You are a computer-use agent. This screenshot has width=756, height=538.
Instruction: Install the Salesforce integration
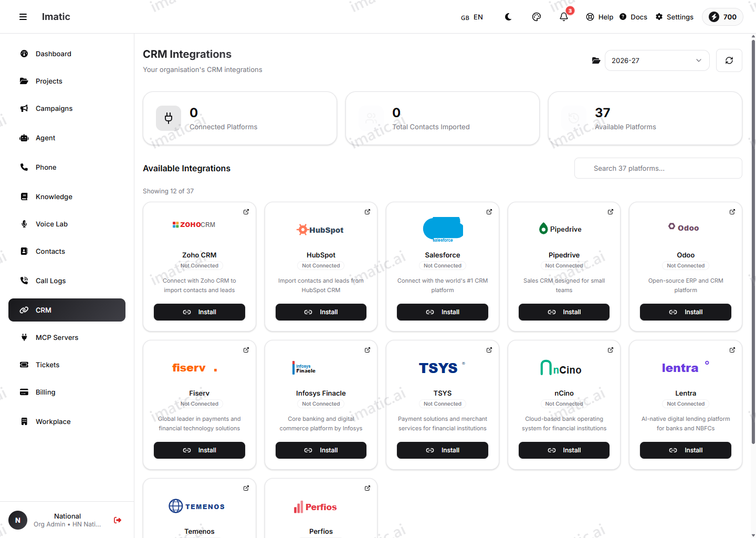click(443, 312)
